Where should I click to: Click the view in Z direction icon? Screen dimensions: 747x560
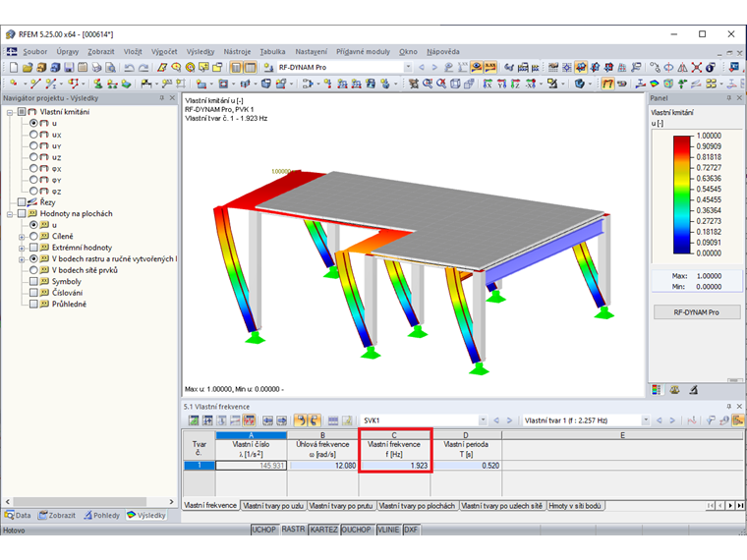515,84
